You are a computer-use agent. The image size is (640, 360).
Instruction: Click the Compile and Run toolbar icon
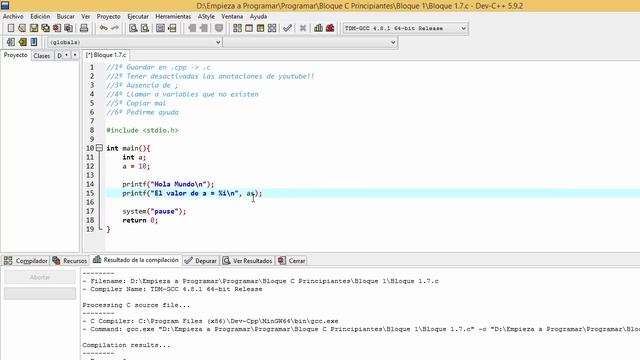(260, 28)
